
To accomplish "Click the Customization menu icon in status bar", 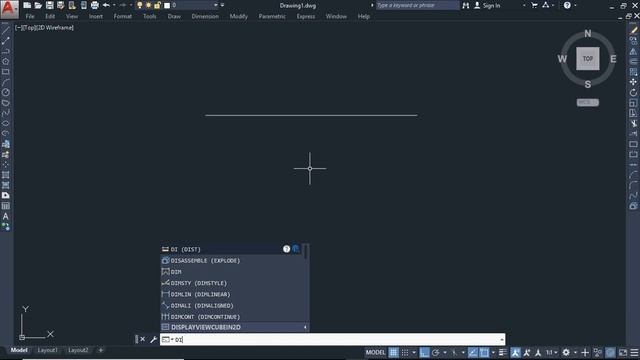I will click(634, 352).
